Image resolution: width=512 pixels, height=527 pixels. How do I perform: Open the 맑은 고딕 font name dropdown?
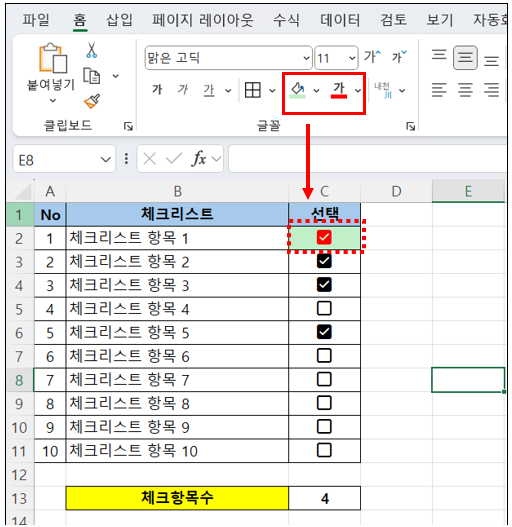(306, 58)
